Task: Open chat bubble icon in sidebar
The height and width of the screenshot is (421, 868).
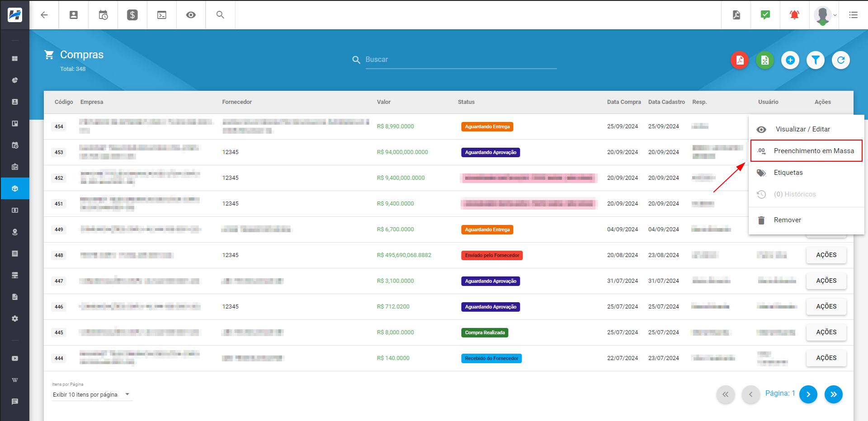Action: (x=15, y=402)
